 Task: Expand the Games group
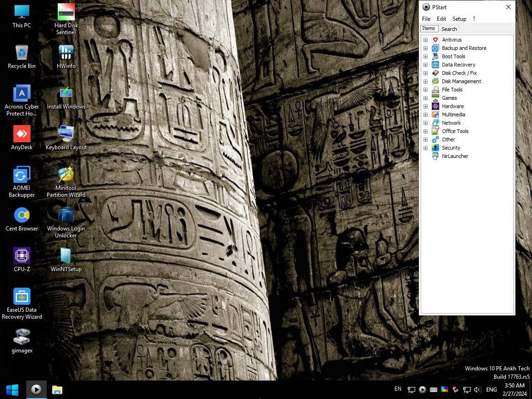pos(425,98)
